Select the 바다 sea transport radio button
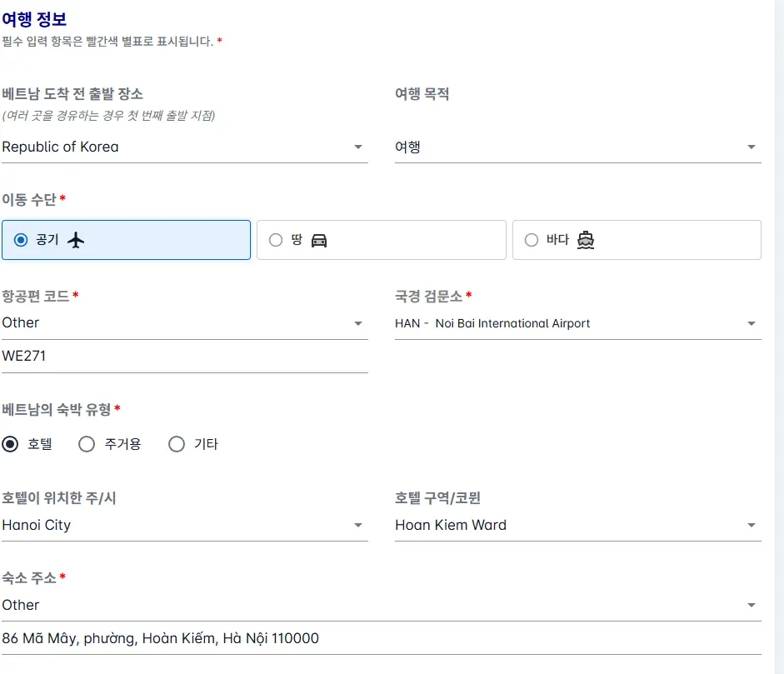Screen dimensions: 784x674 point(532,240)
